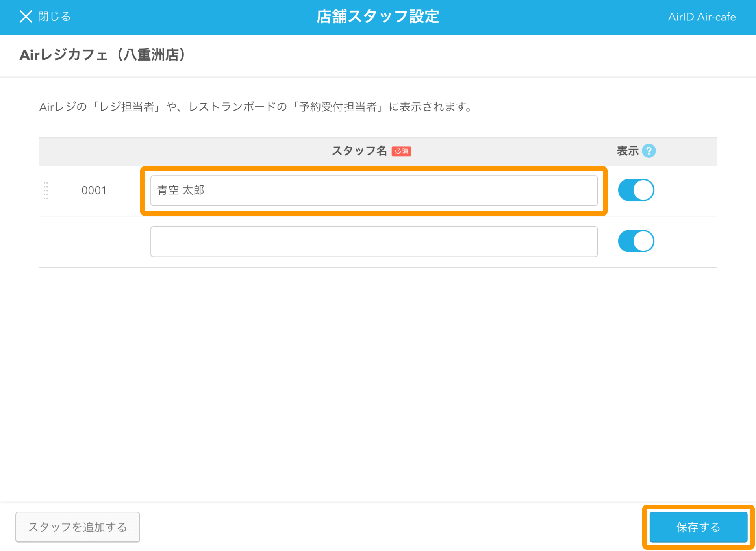
Task: Click the red 必須 required badge
Action: pos(401,151)
